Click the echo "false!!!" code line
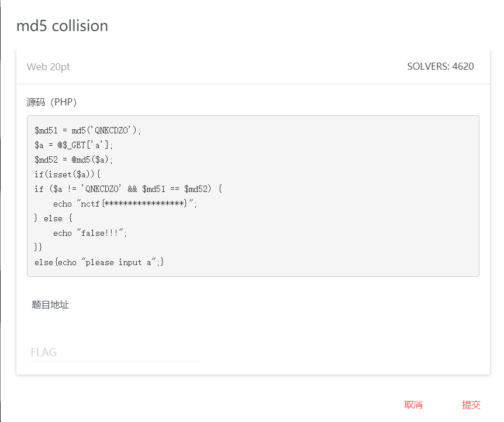 coord(89,233)
